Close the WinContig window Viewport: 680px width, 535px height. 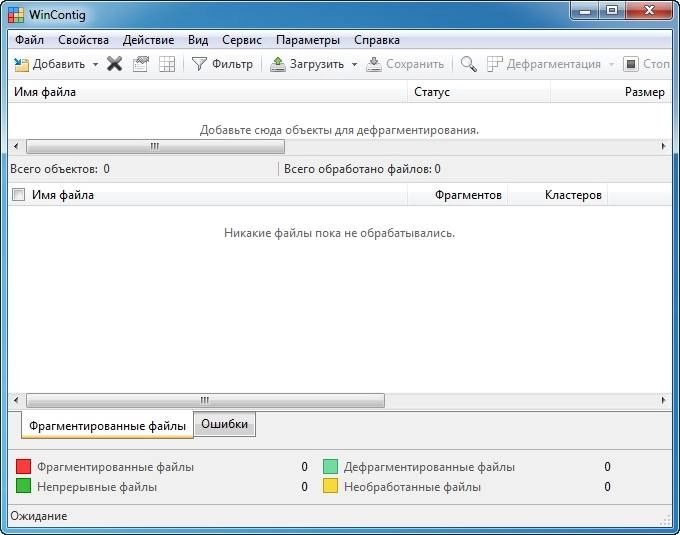coord(649,10)
